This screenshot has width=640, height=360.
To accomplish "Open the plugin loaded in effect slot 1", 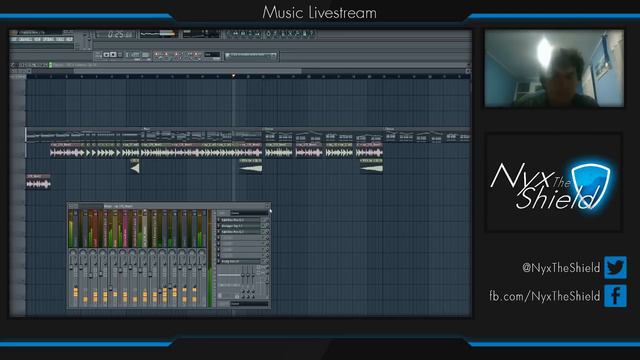I will pos(240,220).
